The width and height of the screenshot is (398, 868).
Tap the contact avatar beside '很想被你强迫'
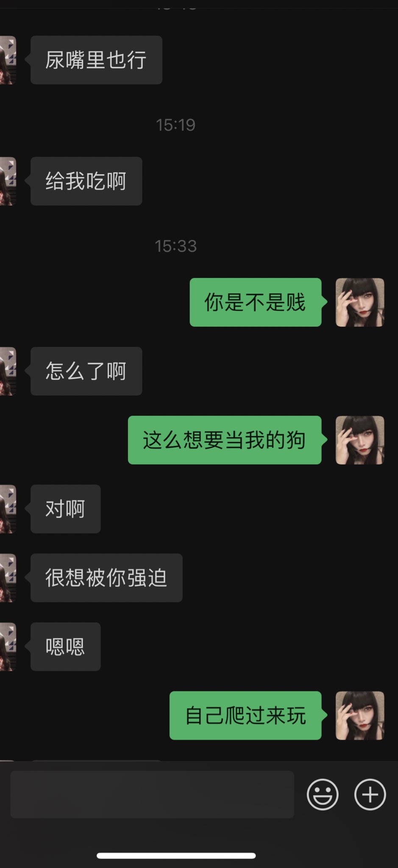click(x=8, y=578)
